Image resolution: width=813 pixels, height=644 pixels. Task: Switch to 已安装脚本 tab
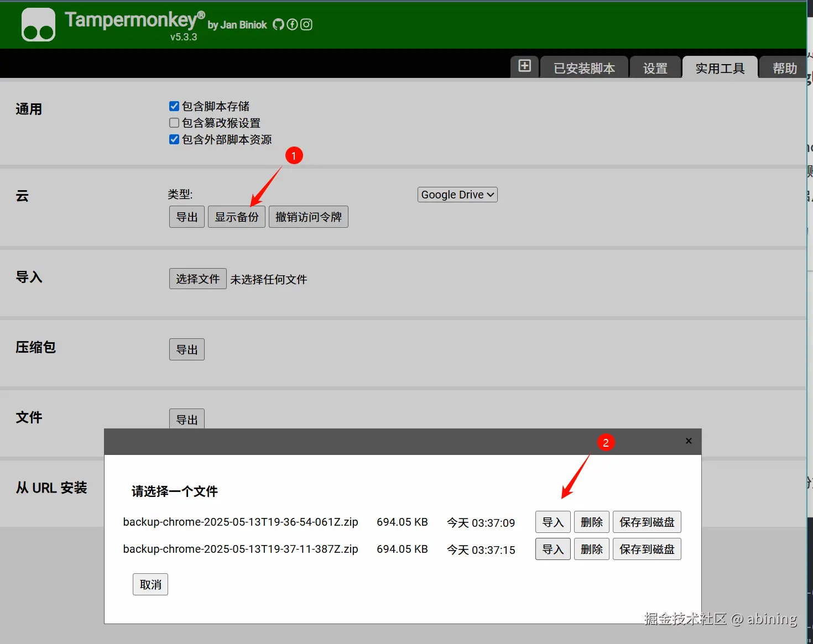tap(584, 67)
